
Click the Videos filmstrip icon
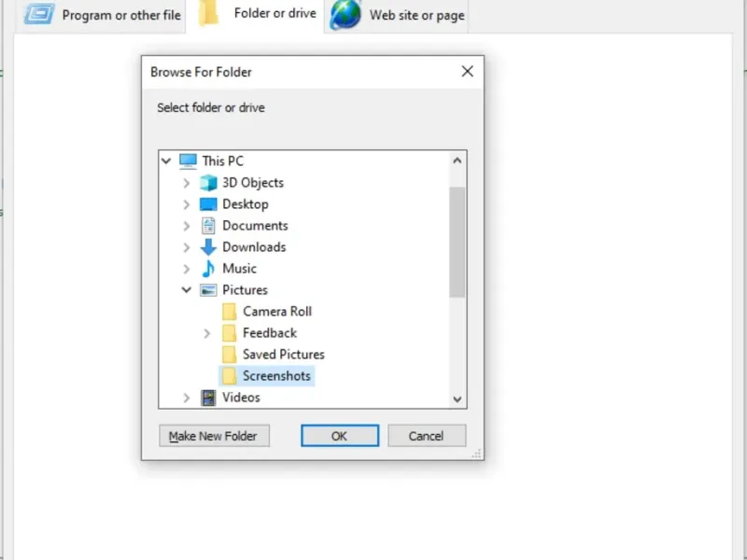pos(208,398)
